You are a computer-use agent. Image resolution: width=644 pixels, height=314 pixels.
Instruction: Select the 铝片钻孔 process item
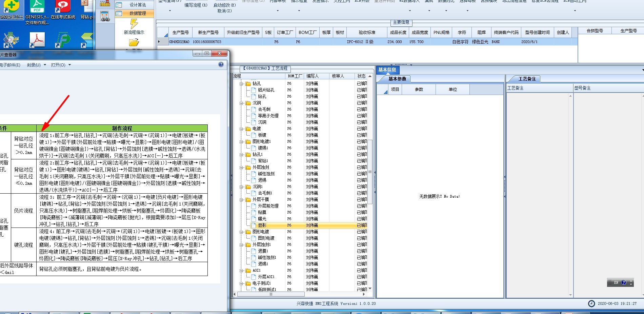point(266,90)
